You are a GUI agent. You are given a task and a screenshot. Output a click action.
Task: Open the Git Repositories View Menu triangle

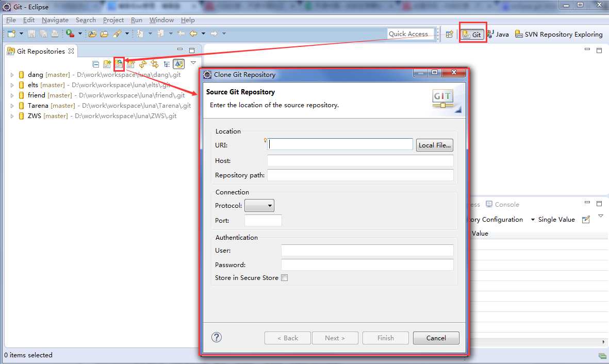coord(193,62)
